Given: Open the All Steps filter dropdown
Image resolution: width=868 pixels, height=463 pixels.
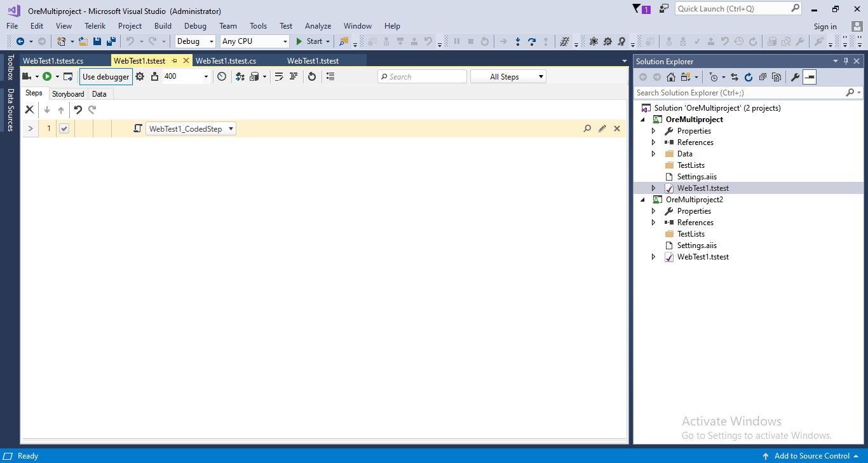Looking at the screenshot, I should coord(508,77).
